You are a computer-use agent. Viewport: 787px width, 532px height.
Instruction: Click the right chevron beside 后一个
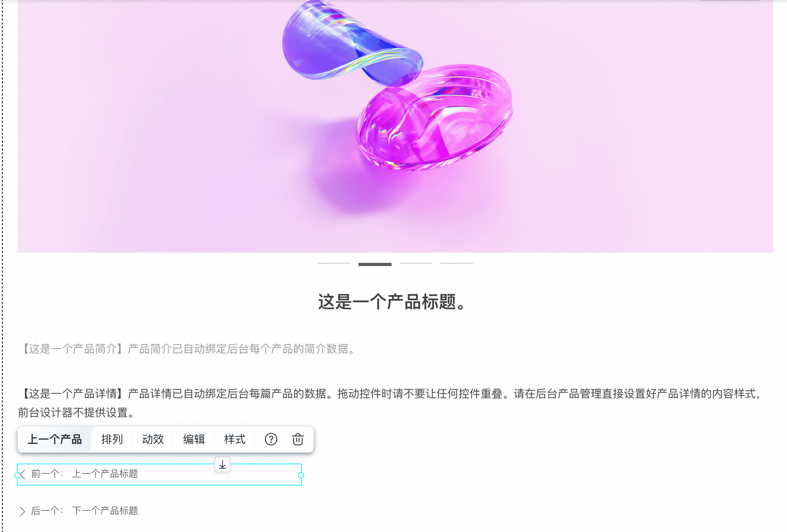point(22,511)
